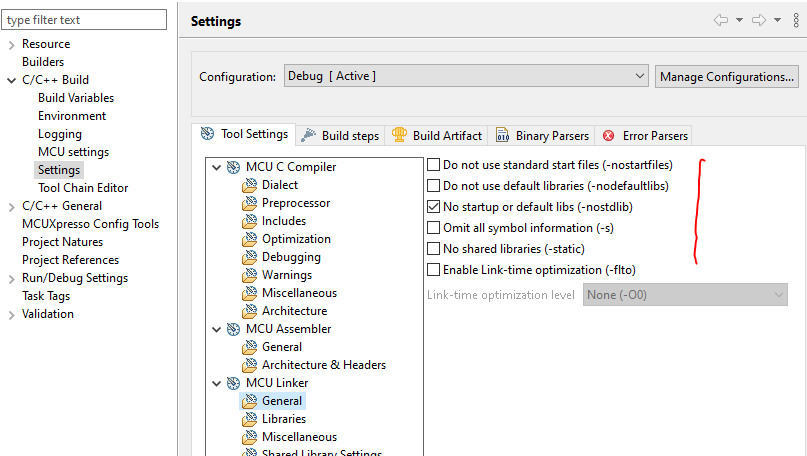
Task: Enable Link-time optimization (-flto) checkbox
Action: click(x=434, y=270)
